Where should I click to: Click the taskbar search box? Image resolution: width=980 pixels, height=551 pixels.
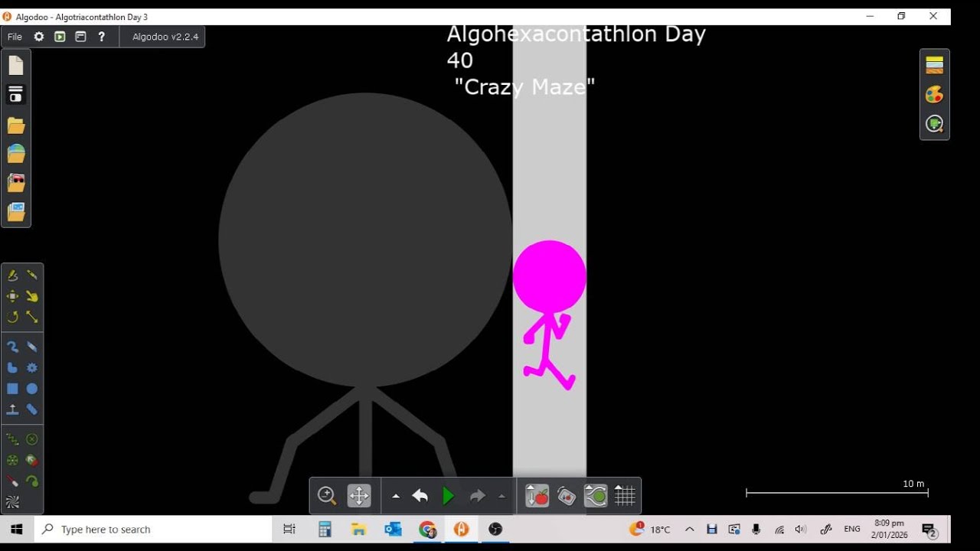coord(153,529)
